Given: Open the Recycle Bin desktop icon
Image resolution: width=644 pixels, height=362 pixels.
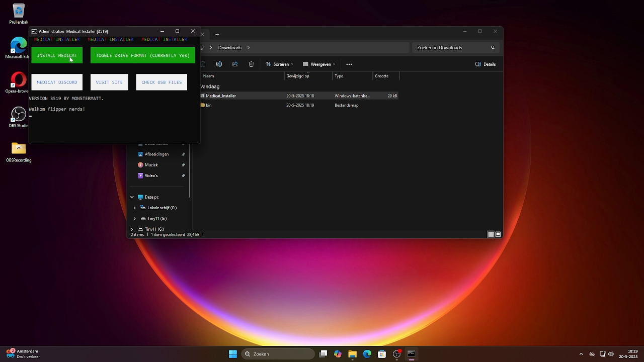Looking at the screenshot, I should pyautogui.click(x=19, y=14).
